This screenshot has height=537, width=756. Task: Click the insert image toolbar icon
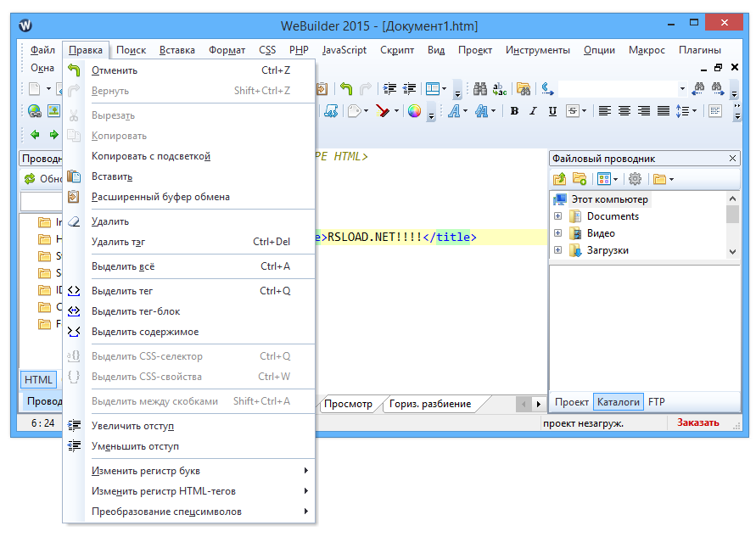tap(53, 111)
